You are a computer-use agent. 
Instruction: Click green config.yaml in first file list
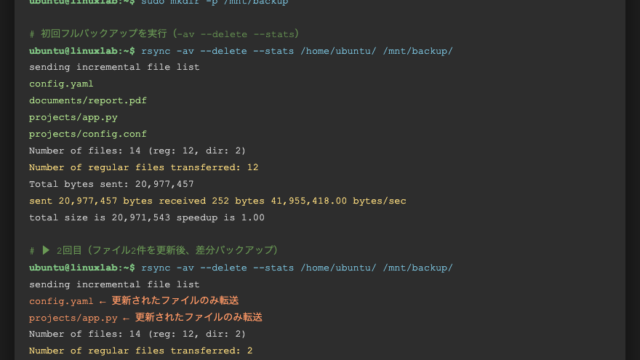[x=61, y=84]
